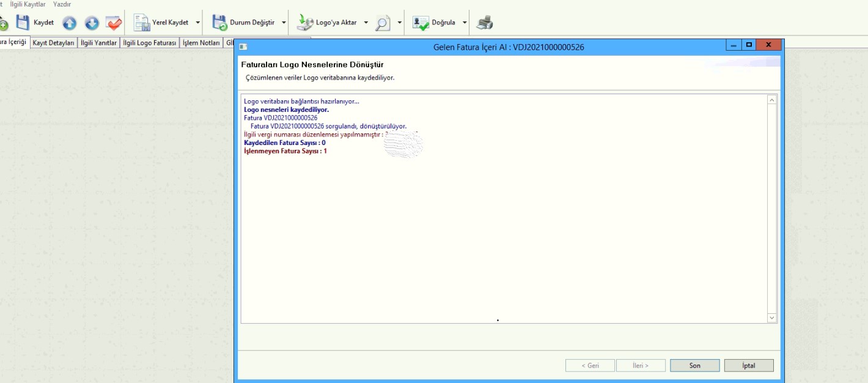868x383 pixels.
Task: Click the log scrollbar down arrow
Action: click(x=771, y=318)
